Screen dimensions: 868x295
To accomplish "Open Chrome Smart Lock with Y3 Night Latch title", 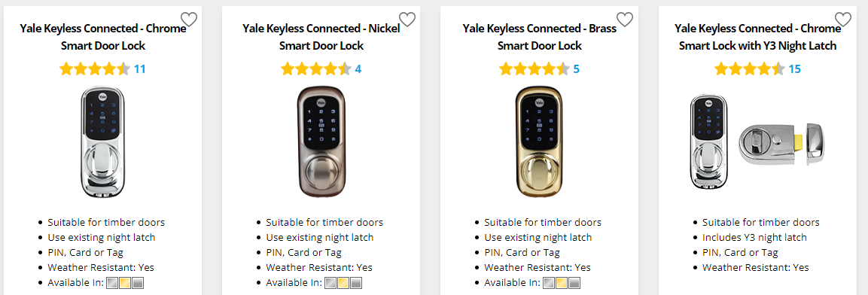I will [x=758, y=37].
